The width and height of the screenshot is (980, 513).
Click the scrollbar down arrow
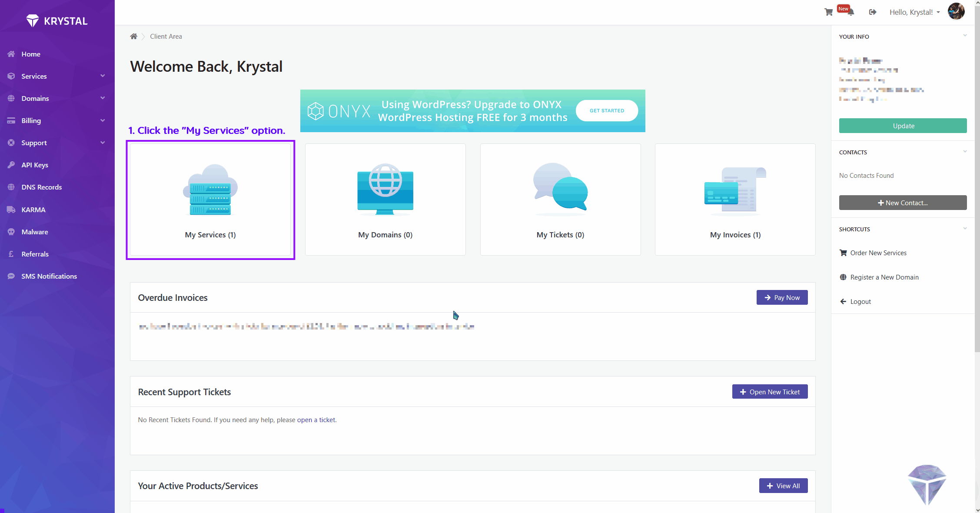coord(977,510)
